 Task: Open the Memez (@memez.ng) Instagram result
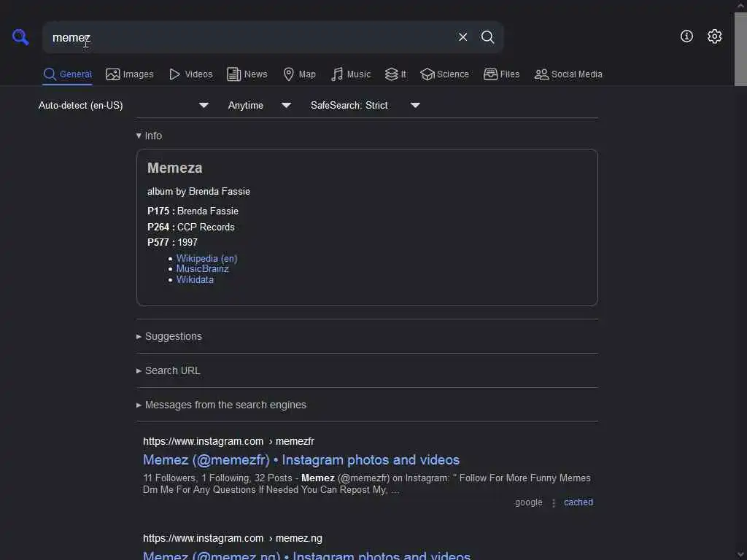307,555
